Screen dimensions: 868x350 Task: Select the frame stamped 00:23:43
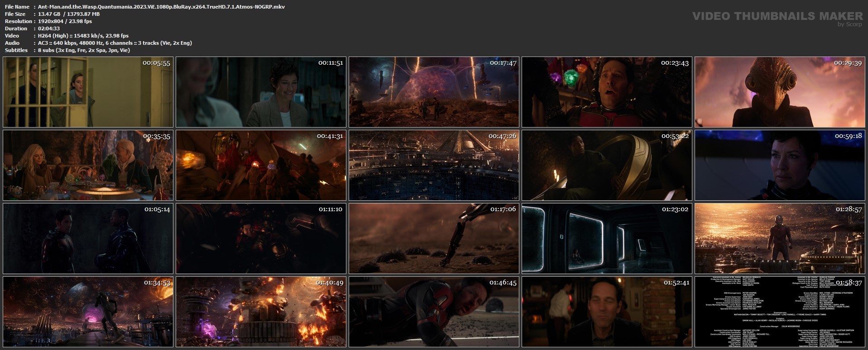click(x=607, y=92)
